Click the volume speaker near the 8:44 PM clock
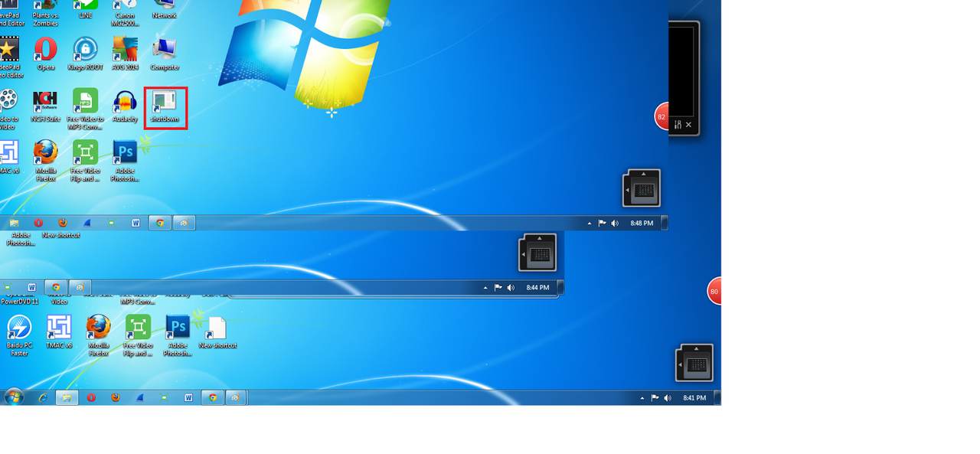Image resolution: width=980 pixels, height=454 pixels. coord(511,288)
